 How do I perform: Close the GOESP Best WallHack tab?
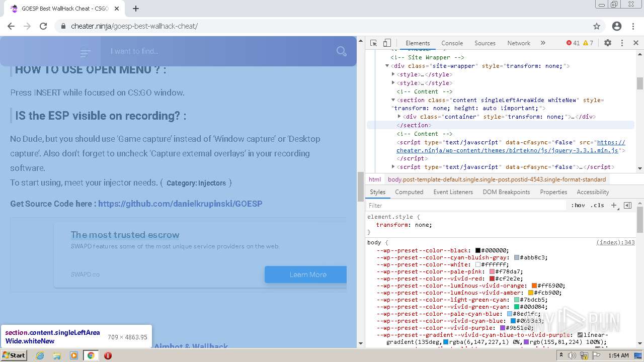116,9
